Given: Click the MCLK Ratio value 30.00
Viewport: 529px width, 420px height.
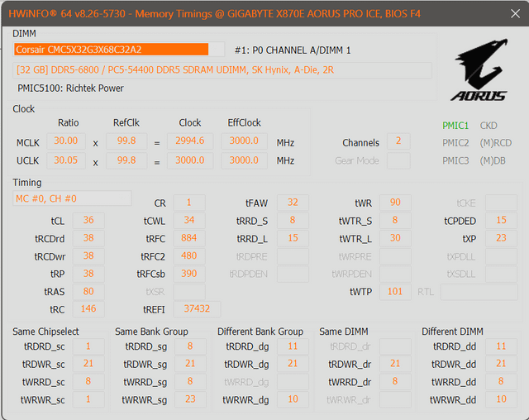Looking at the screenshot, I should coord(66,141).
